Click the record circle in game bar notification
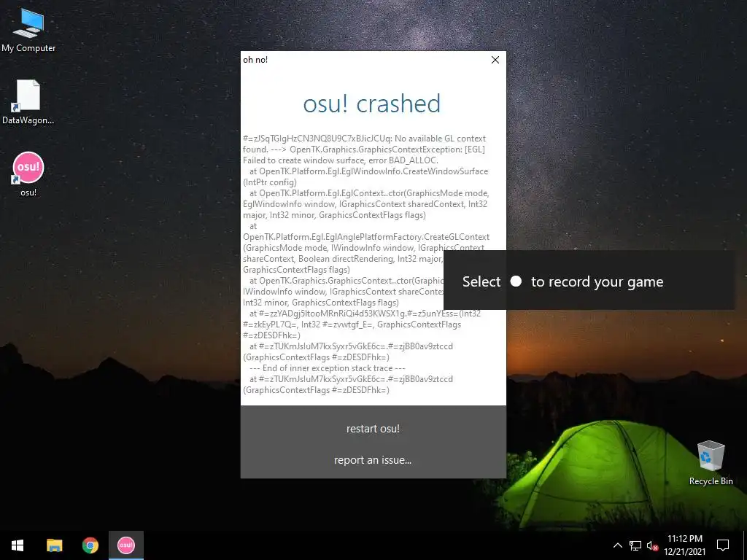This screenshot has height=560, width=747. [x=516, y=281]
